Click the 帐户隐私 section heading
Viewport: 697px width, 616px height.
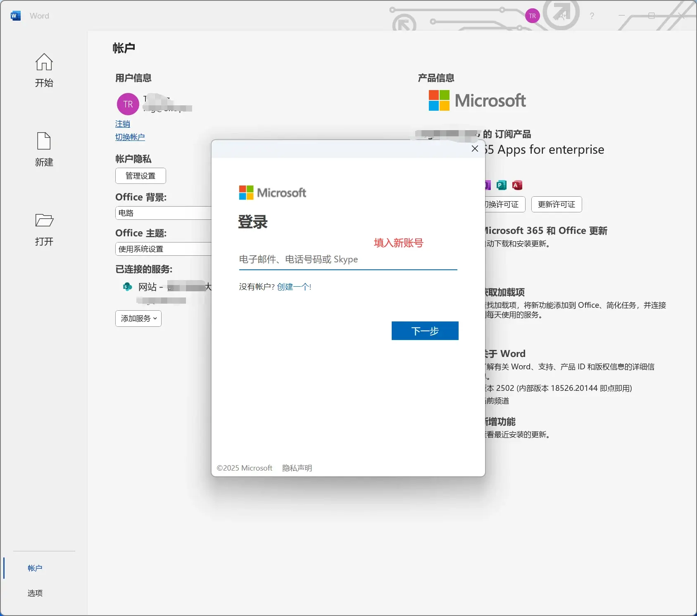(x=133, y=159)
